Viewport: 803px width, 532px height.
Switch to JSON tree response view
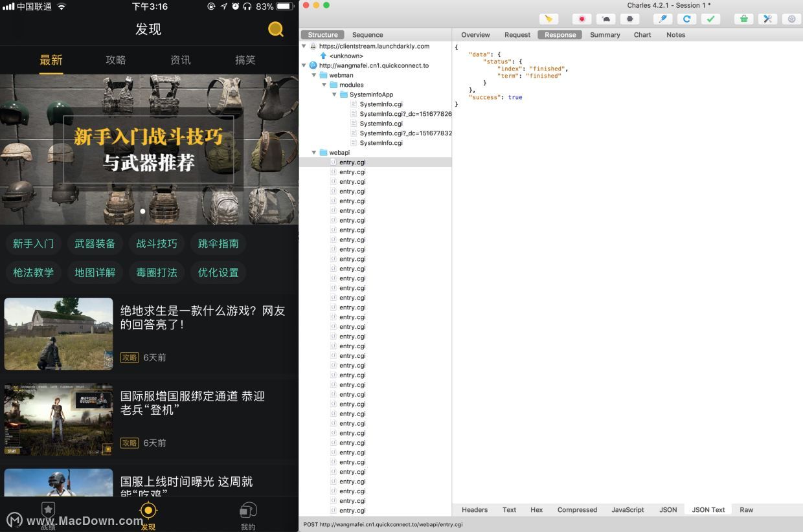tap(668, 510)
